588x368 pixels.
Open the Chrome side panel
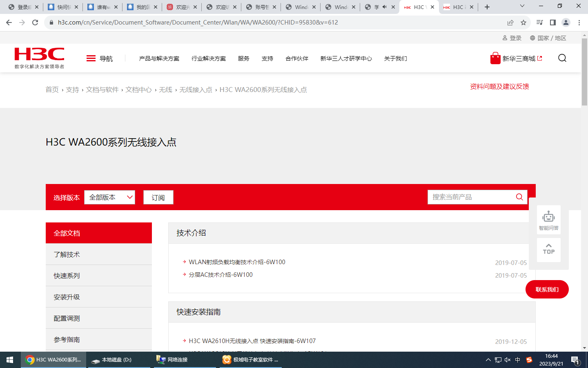(553, 22)
